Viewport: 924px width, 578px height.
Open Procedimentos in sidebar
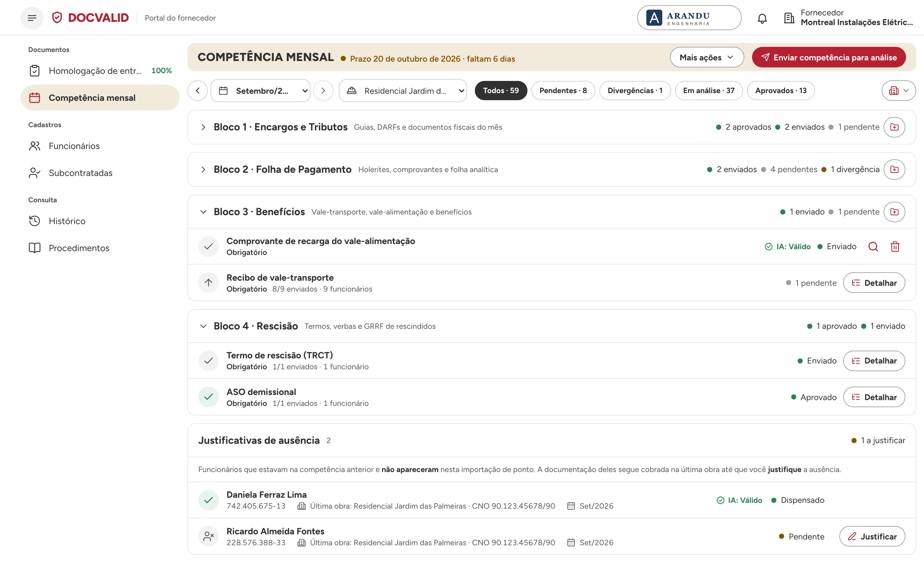pyautogui.click(x=100, y=248)
